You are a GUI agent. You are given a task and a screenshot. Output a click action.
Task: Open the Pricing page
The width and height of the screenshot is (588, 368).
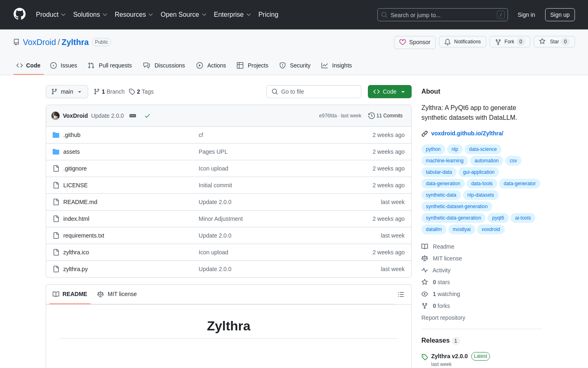268,15
